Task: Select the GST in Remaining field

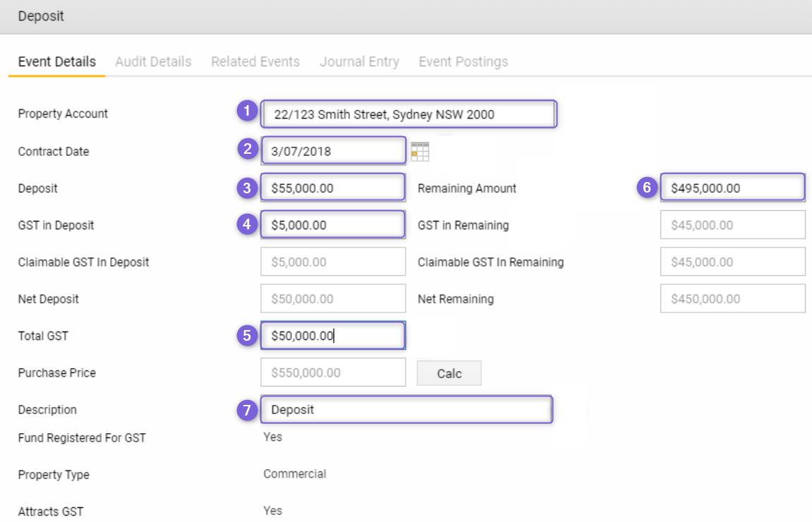Action: point(733,225)
